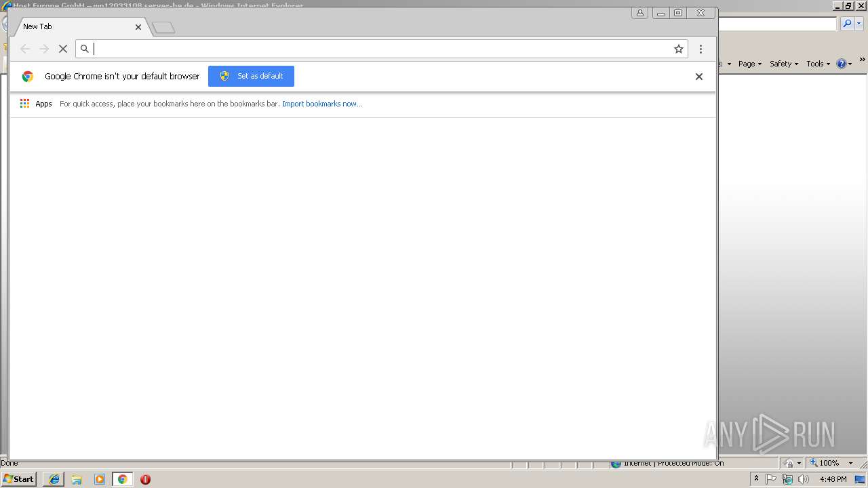Open the Opera icon in the taskbar
Image resolution: width=868 pixels, height=488 pixels.
[x=145, y=479]
